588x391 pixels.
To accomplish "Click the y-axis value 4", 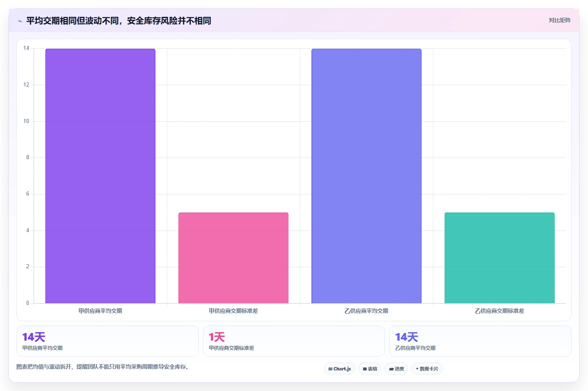I will (28, 231).
